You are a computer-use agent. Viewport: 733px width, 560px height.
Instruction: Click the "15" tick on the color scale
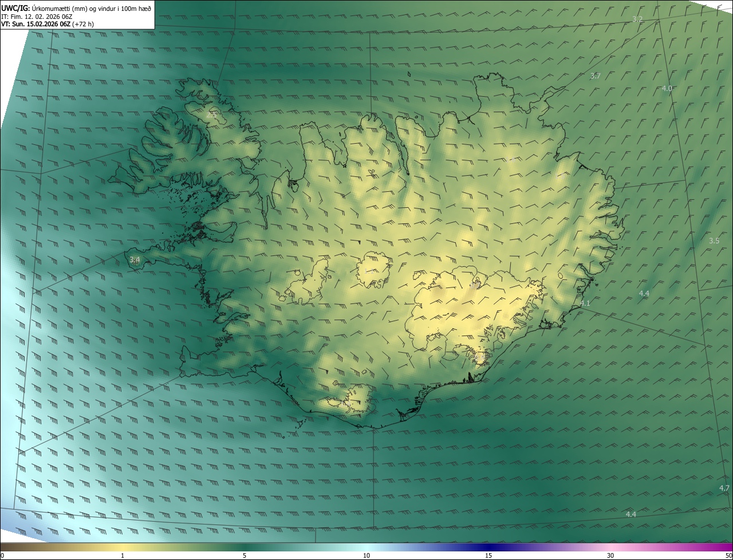click(x=488, y=555)
